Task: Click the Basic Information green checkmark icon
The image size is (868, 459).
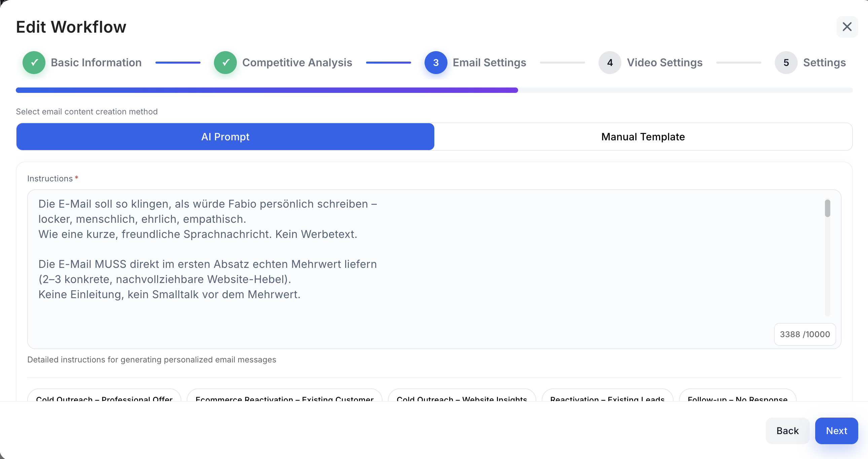Action: pos(34,63)
